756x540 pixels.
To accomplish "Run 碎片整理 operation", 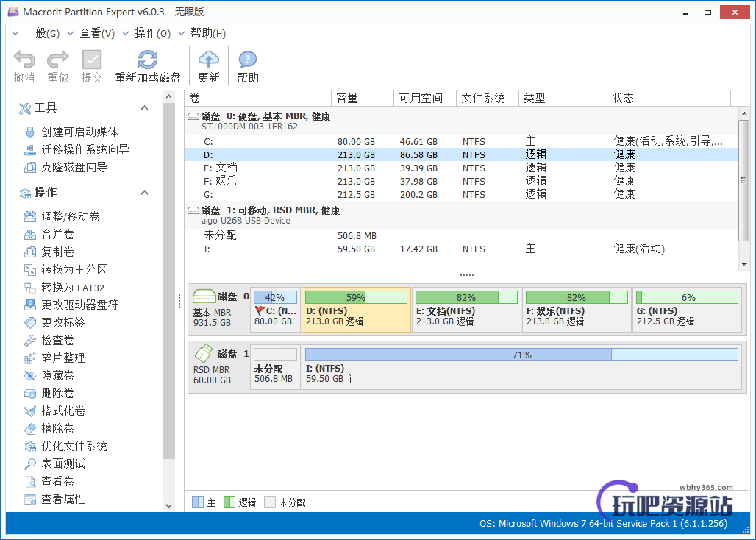I will [55, 358].
